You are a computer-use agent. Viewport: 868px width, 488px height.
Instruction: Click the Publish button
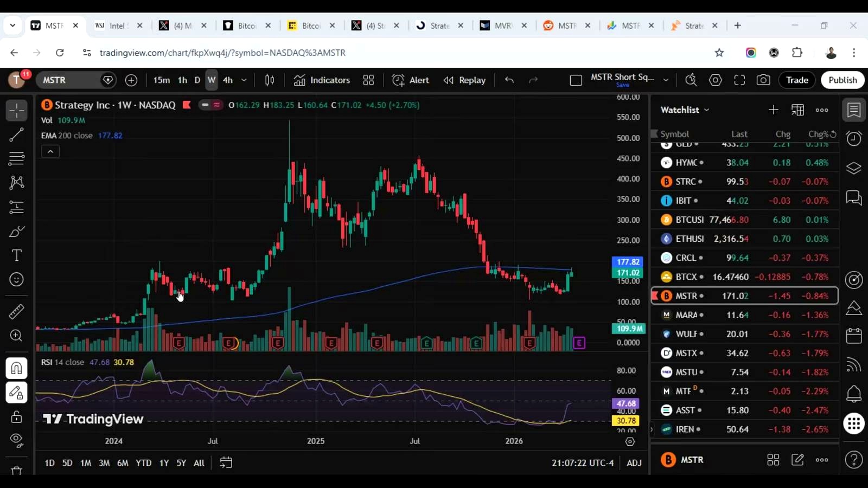click(x=843, y=80)
